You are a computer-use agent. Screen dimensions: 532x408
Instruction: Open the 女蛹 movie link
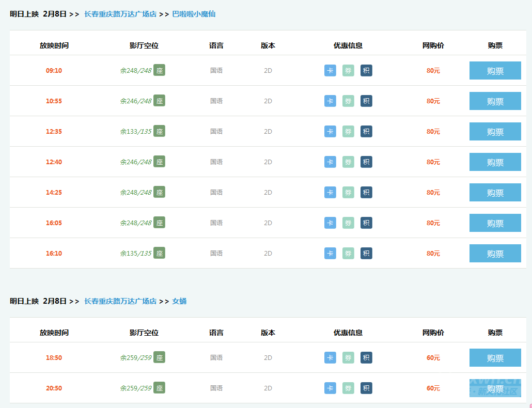pyautogui.click(x=179, y=301)
